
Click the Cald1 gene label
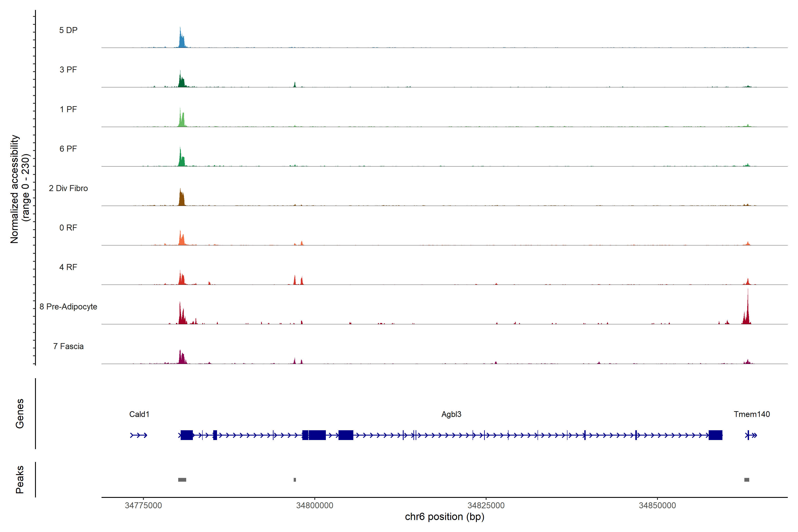pyautogui.click(x=139, y=414)
